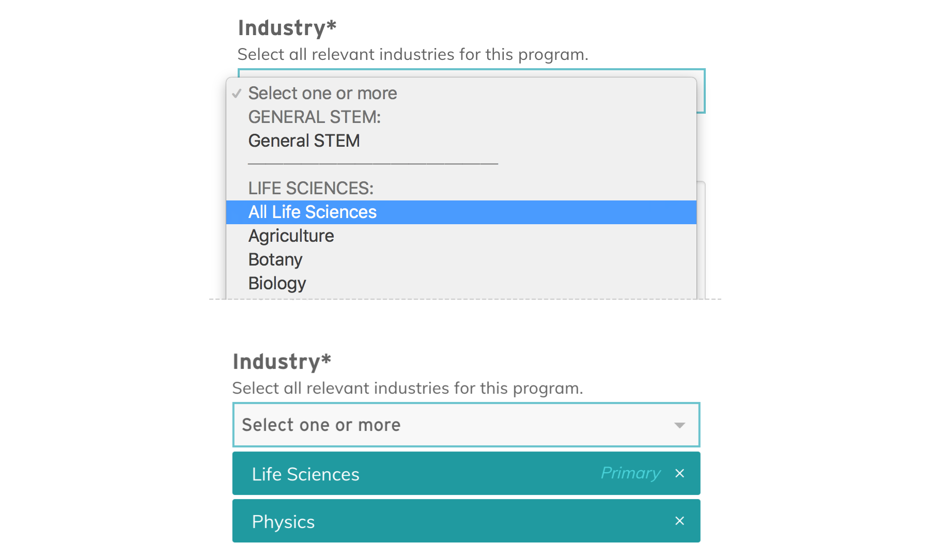Pick Agriculture from the industry list
Screen dimensions: 930x560
pos(291,236)
